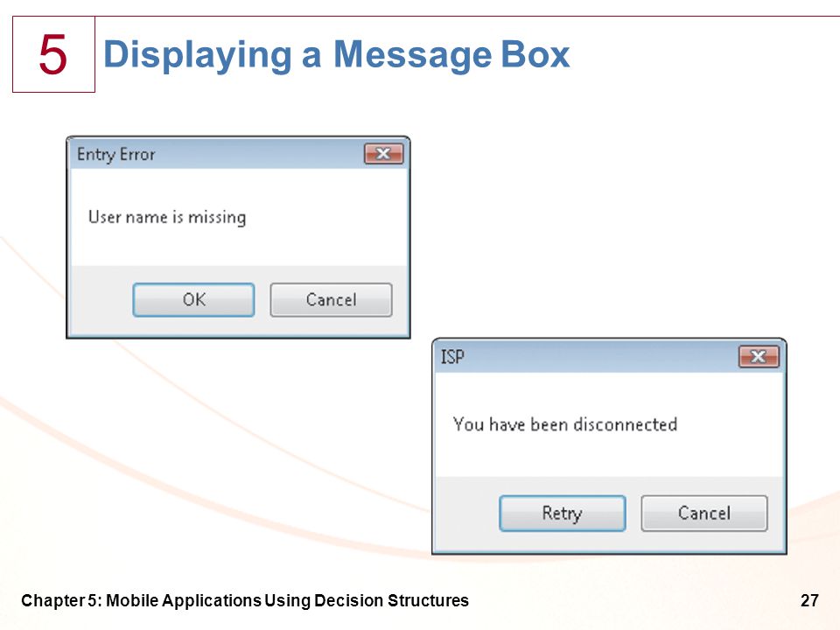Click OK in the Entry Error dialog
The width and height of the screenshot is (840, 630).
pos(193,299)
